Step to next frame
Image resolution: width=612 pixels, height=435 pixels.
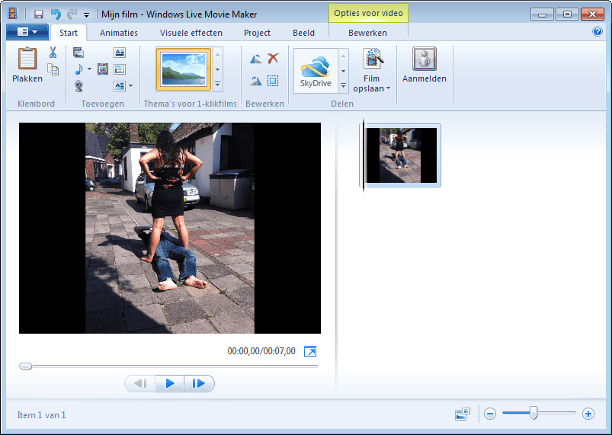(x=199, y=384)
